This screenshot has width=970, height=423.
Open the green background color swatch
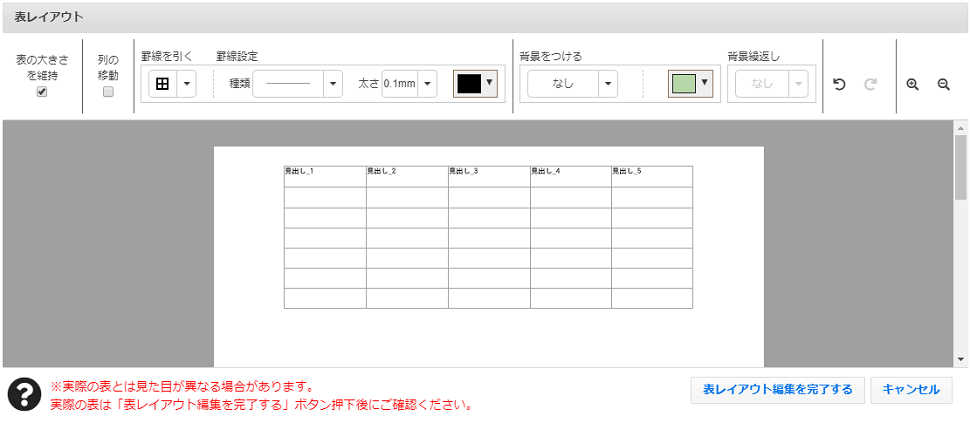coord(690,84)
